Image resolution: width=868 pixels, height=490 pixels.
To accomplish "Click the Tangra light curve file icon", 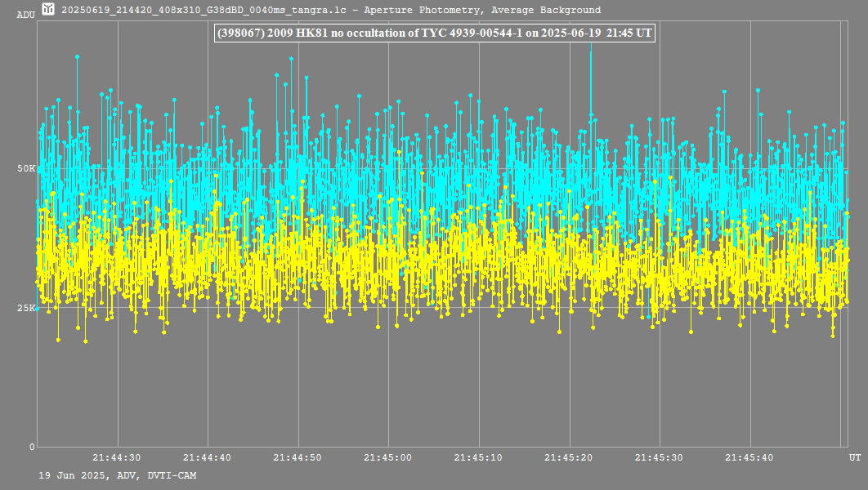I will tap(48, 10).
